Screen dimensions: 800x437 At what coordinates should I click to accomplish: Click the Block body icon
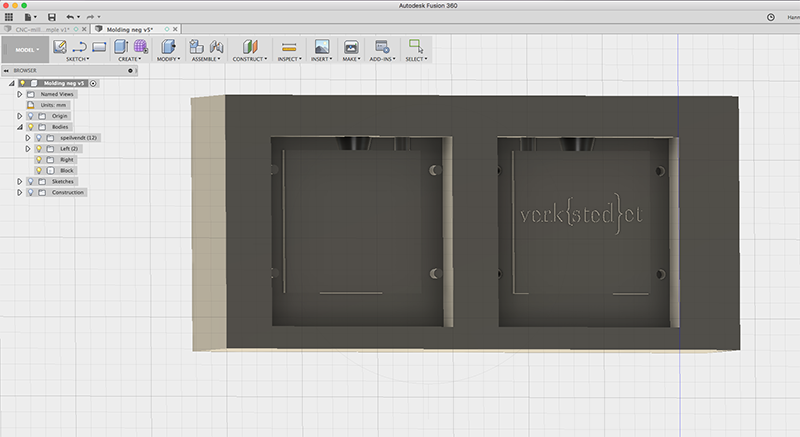pos(51,170)
